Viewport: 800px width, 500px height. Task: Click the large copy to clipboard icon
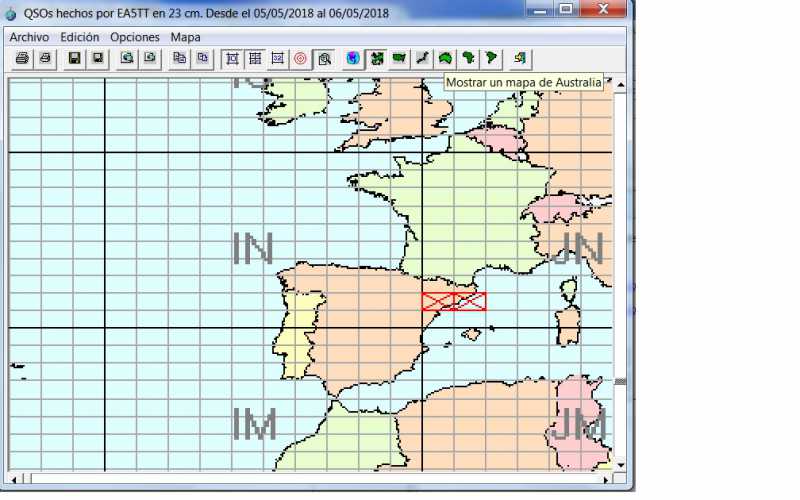[x=180, y=59]
